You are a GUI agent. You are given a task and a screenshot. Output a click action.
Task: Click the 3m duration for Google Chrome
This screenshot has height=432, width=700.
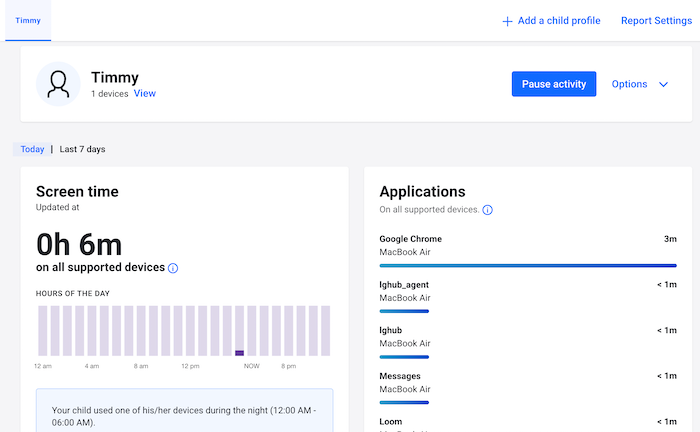tap(670, 239)
